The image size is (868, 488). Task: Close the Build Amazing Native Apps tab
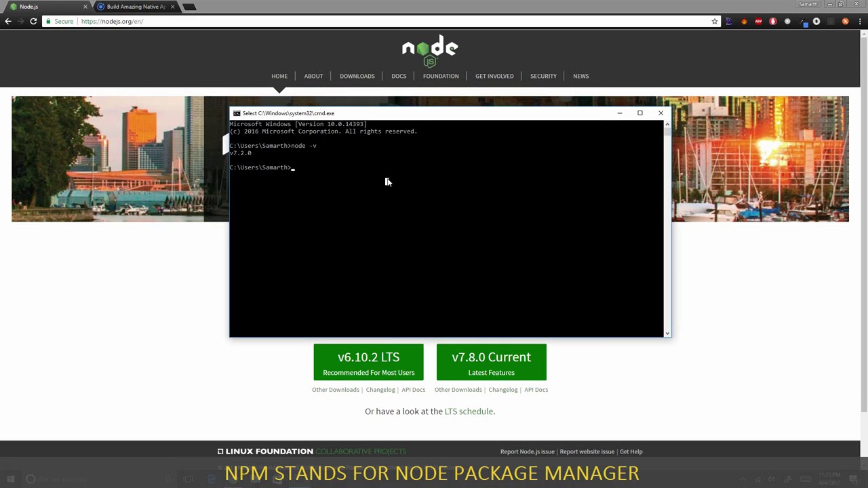point(172,7)
